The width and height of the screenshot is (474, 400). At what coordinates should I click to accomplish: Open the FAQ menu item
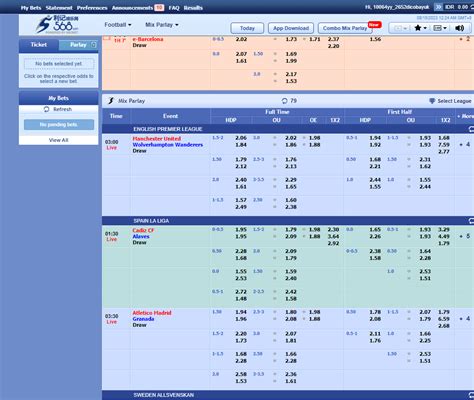click(174, 8)
